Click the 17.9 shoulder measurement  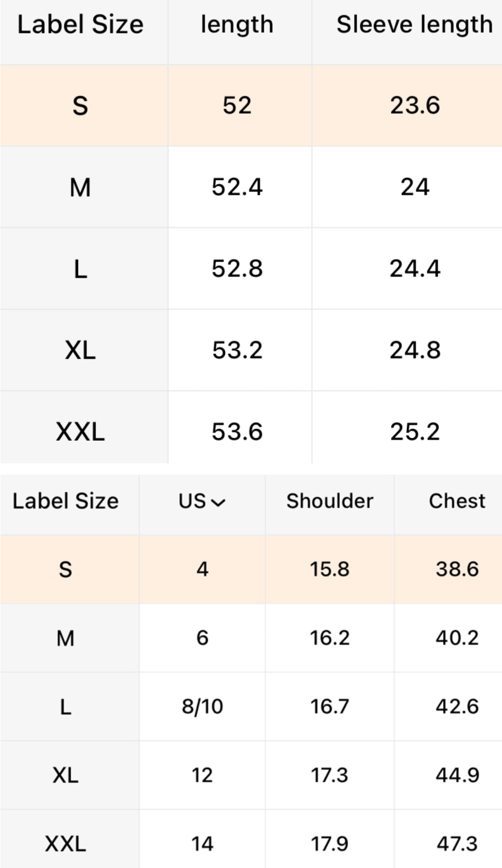click(x=330, y=844)
